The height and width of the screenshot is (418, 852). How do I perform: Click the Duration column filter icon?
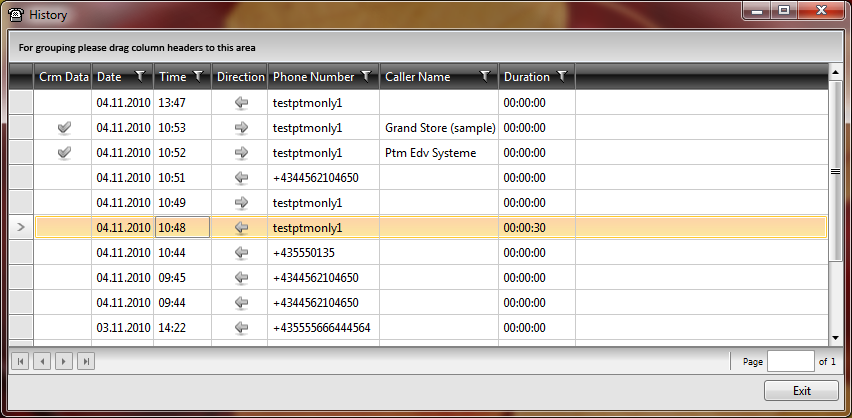(562, 76)
